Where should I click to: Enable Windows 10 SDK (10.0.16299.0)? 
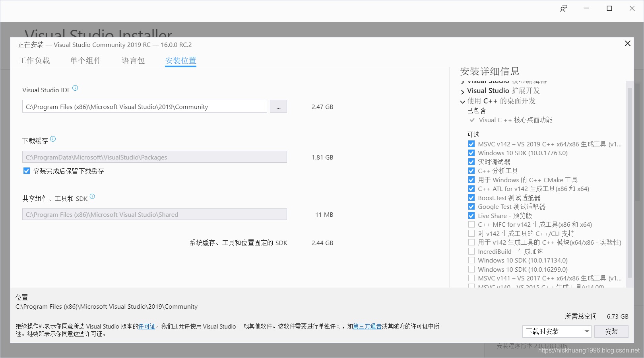(471, 269)
